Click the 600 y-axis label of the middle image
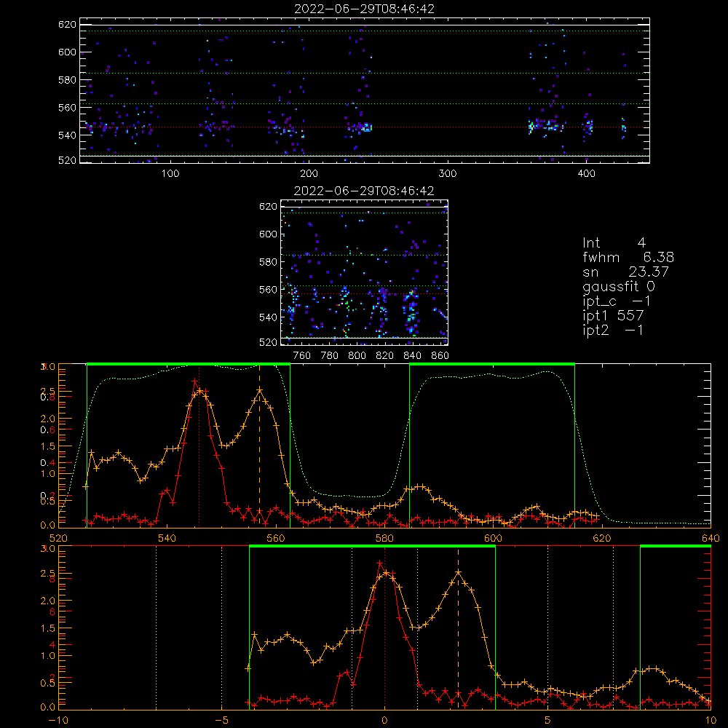 pyautogui.click(x=269, y=234)
